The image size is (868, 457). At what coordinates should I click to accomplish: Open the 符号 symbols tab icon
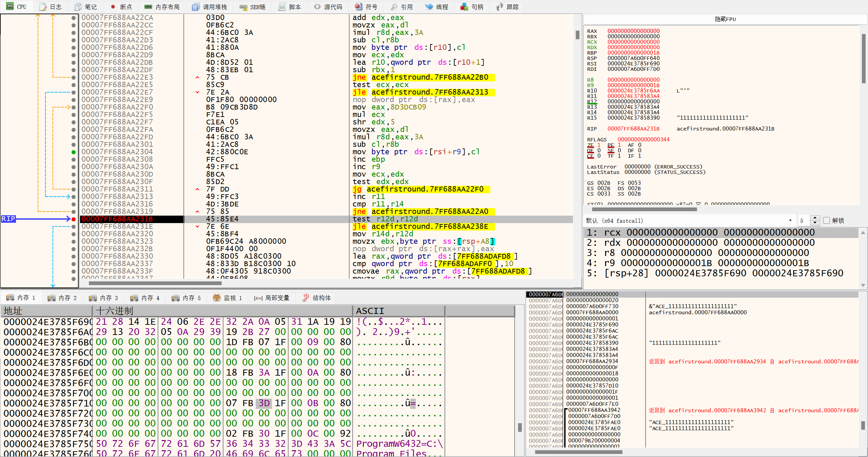click(x=358, y=7)
